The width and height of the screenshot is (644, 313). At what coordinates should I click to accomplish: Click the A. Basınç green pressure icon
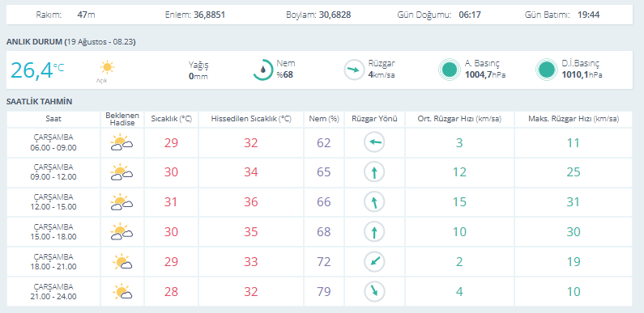[x=449, y=70]
